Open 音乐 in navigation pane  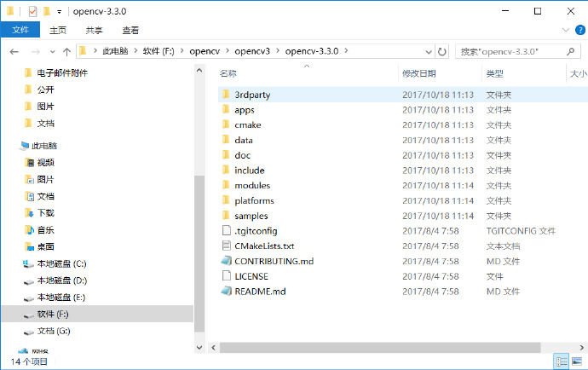click(x=46, y=229)
